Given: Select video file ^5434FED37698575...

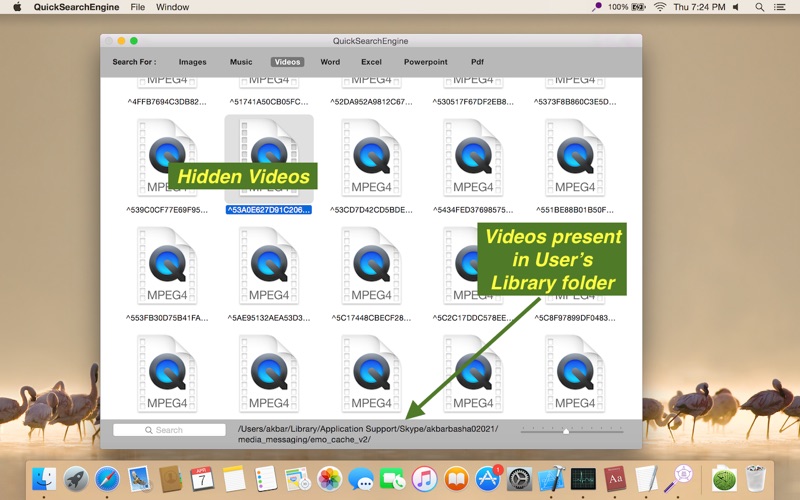Looking at the screenshot, I should click(473, 158).
